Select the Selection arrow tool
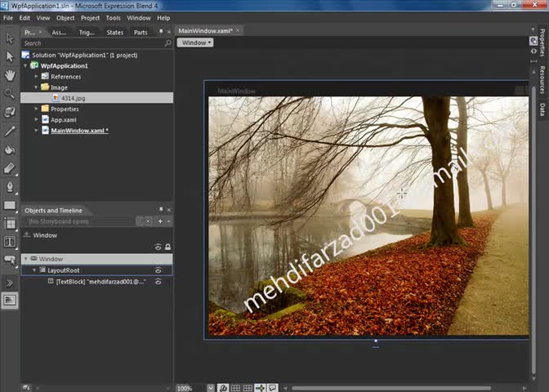The image size is (549, 392). (x=10, y=38)
